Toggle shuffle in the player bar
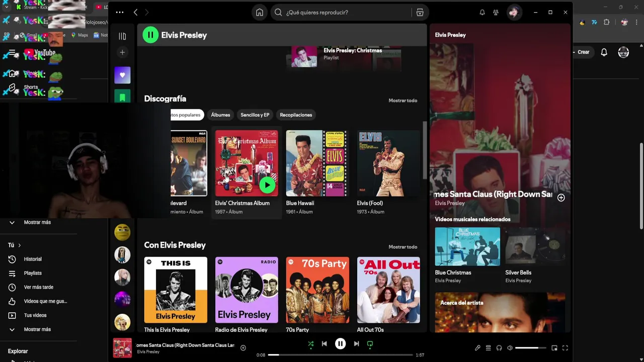 pyautogui.click(x=311, y=344)
